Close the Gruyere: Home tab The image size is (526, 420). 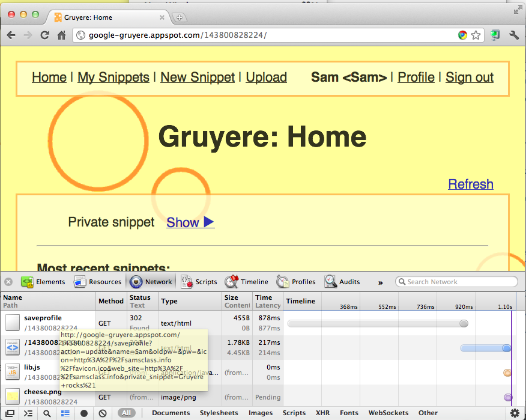click(162, 17)
